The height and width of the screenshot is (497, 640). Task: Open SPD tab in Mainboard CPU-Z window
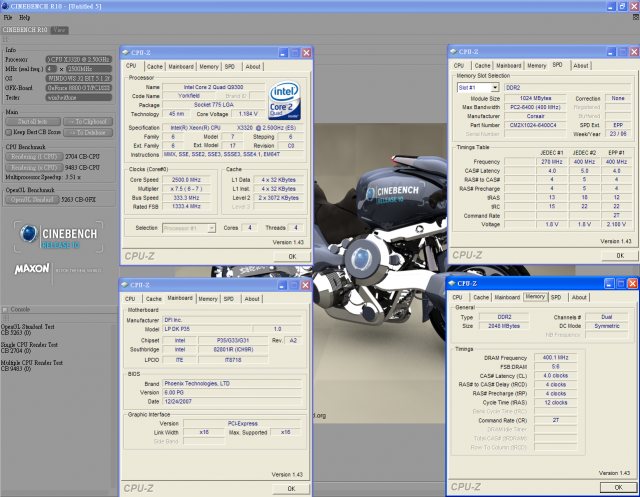229,299
